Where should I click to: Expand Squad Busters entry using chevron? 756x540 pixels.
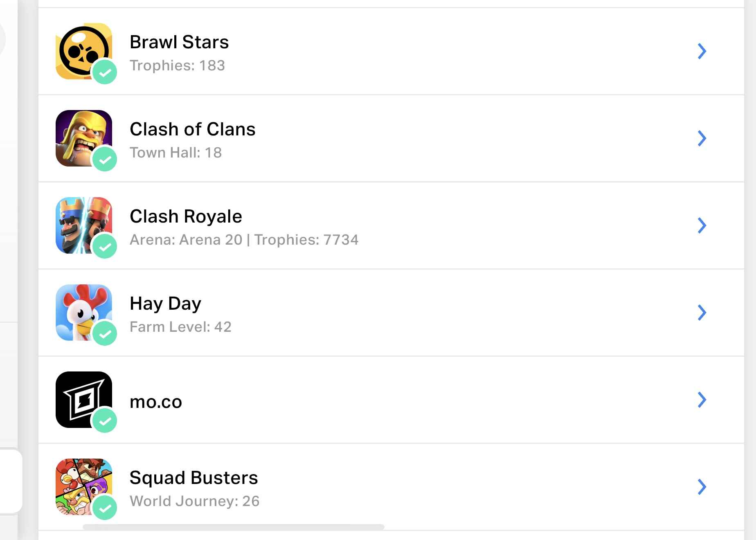[x=702, y=487]
